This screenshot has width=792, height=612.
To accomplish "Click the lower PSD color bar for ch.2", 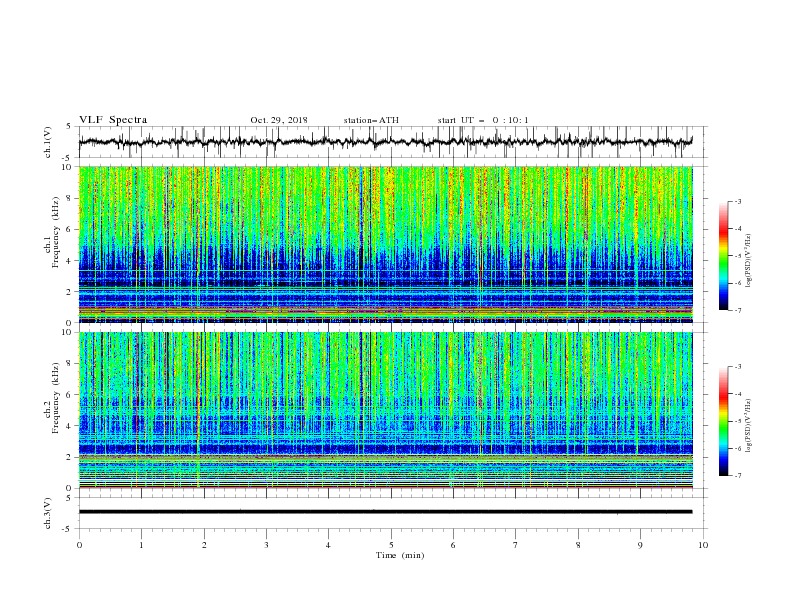I will [724, 421].
